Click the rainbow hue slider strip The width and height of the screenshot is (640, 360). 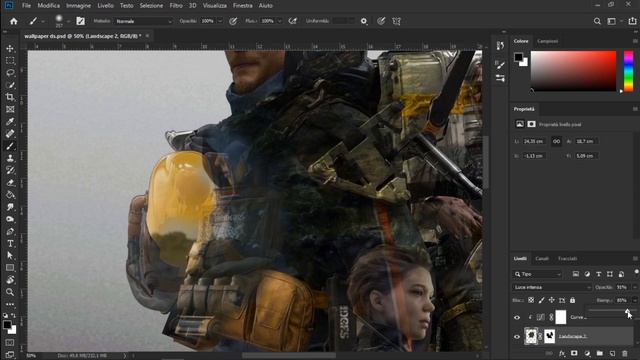629,71
